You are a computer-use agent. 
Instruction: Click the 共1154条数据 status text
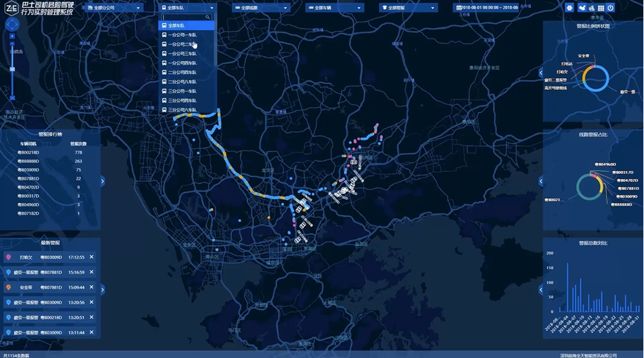pos(16,355)
